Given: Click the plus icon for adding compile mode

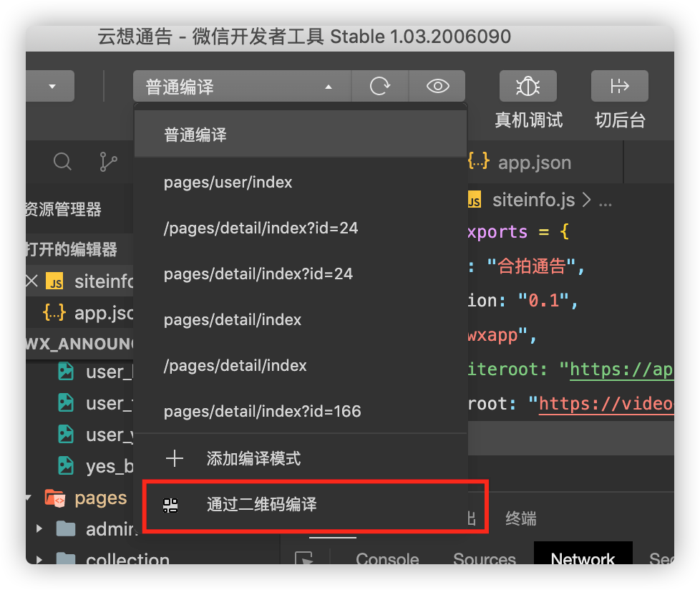Looking at the screenshot, I should [175, 459].
